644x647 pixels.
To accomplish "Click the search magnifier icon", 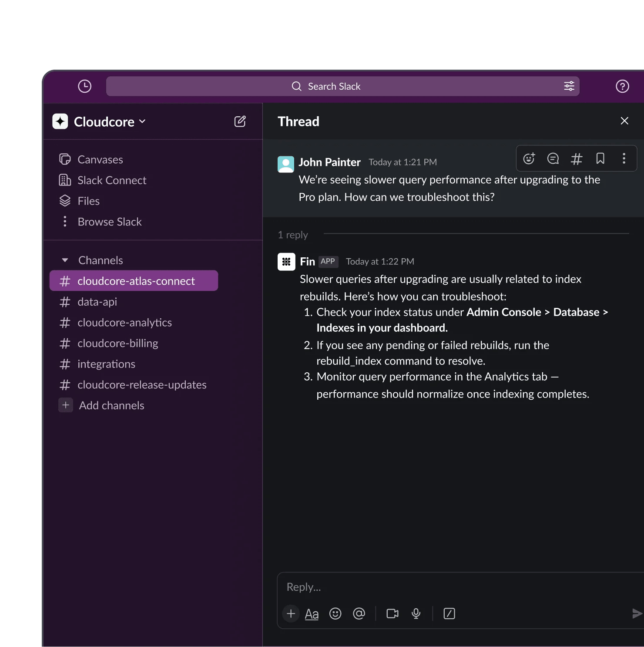I will pyautogui.click(x=296, y=86).
